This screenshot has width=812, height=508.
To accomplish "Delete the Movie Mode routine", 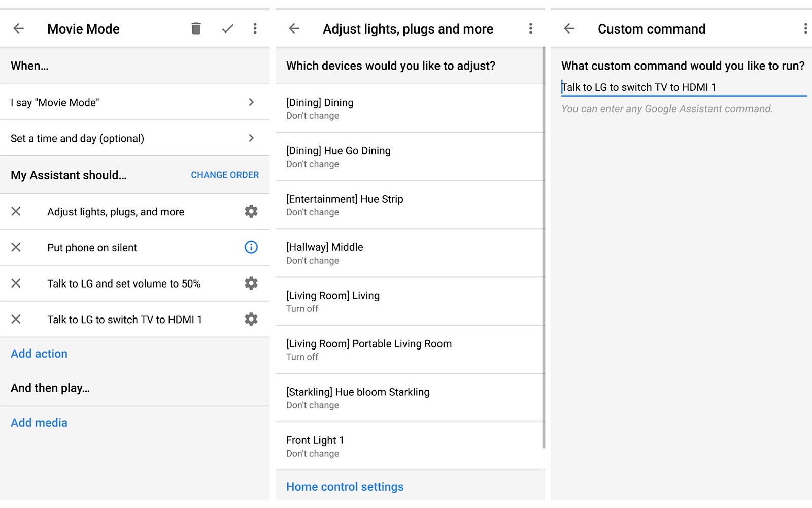I will [196, 29].
